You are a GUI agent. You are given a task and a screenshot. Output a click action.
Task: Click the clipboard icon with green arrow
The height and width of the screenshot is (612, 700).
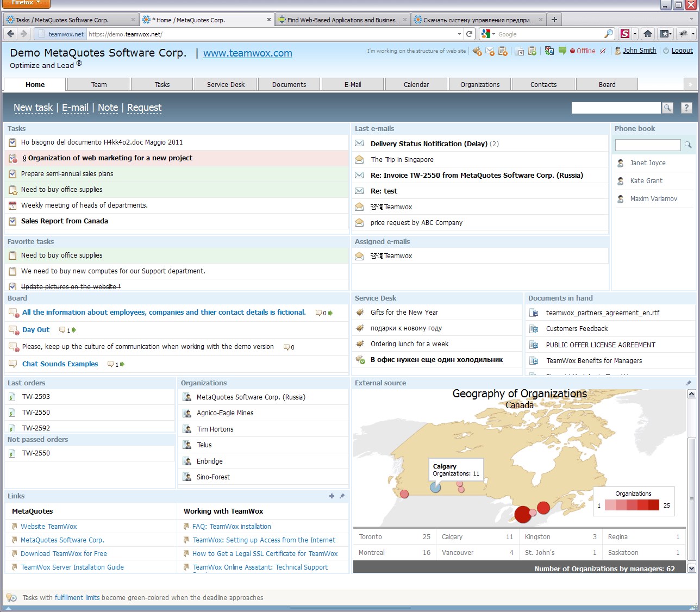tap(532, 51)
